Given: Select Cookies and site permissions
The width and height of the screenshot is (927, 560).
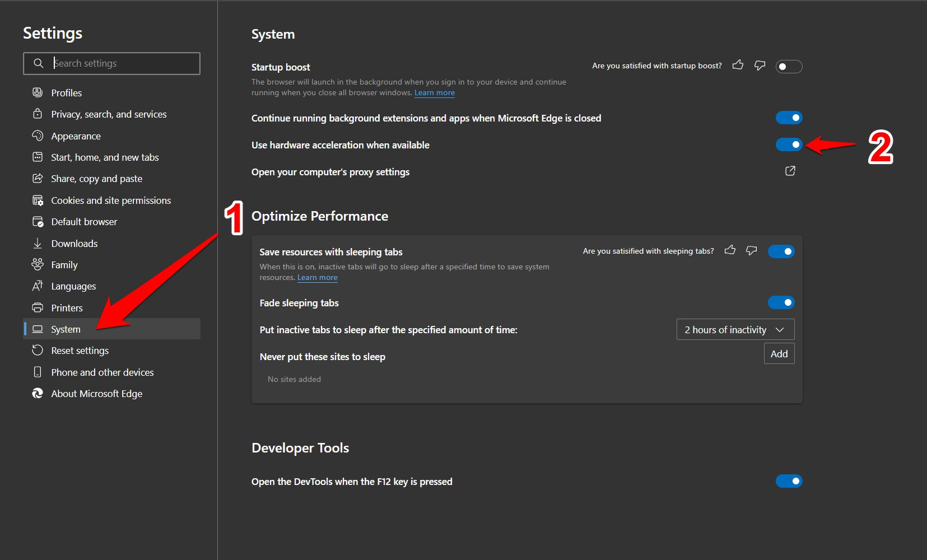Looking at the screenshot, I should (x=111, y=200).
